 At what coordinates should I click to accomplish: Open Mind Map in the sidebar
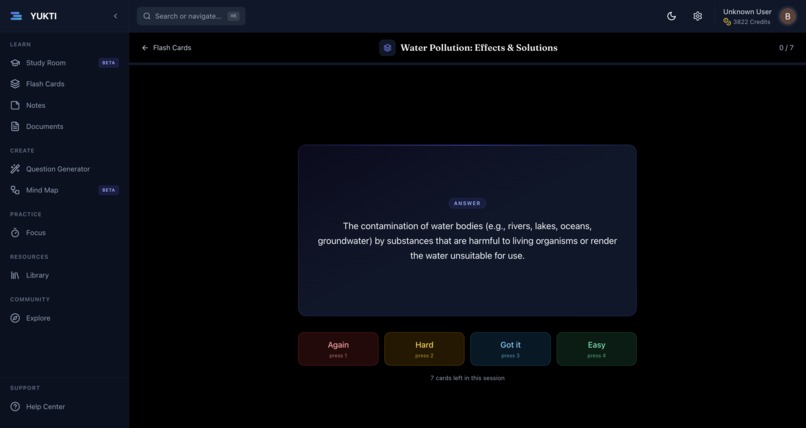(64, 190)
